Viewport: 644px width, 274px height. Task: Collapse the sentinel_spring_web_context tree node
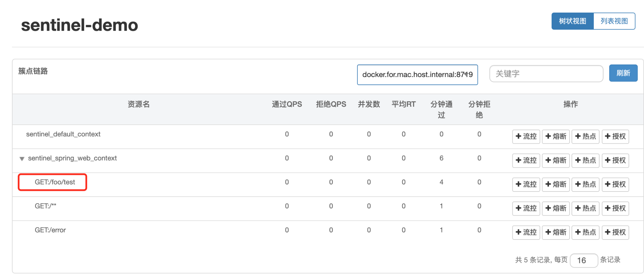coord(22,159)
